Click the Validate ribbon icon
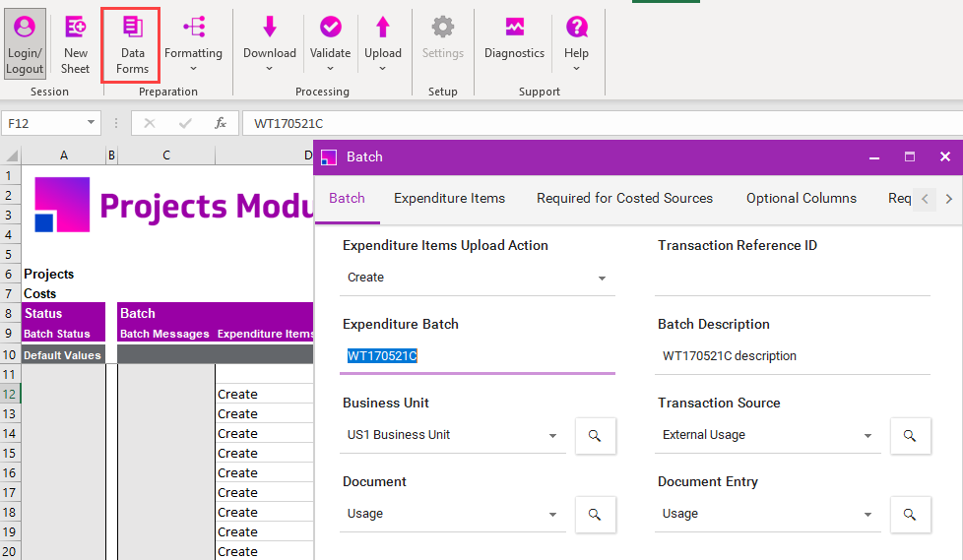The height and width of the screenshot is (560, 963). click(331, 27)
